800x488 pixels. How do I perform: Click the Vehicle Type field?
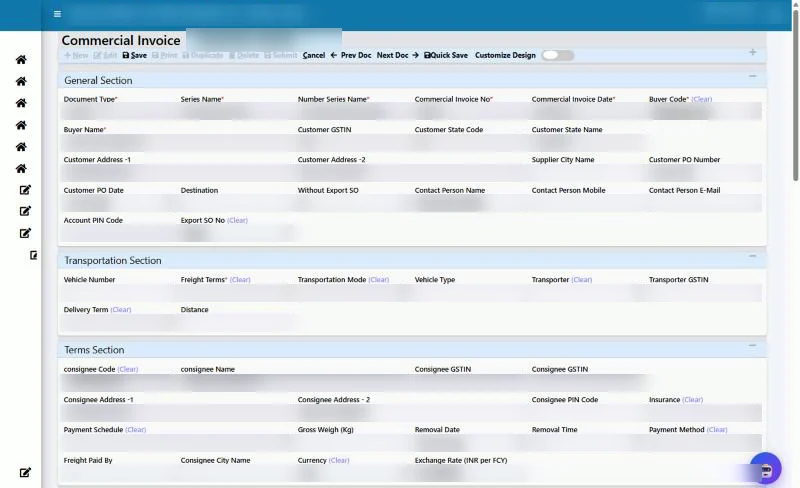pos(470,292)
